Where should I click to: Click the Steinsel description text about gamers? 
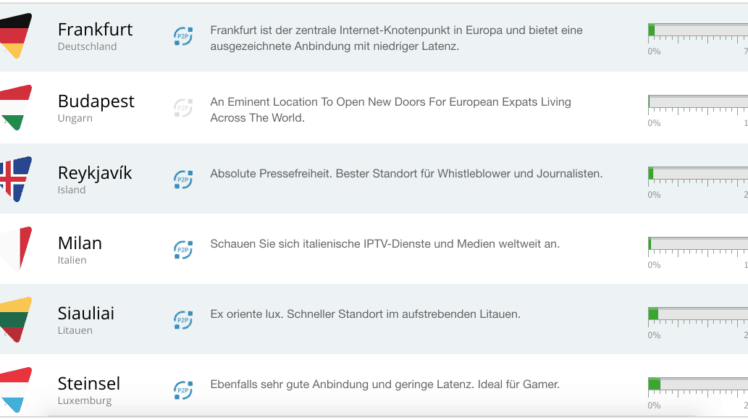coord(384,384)
